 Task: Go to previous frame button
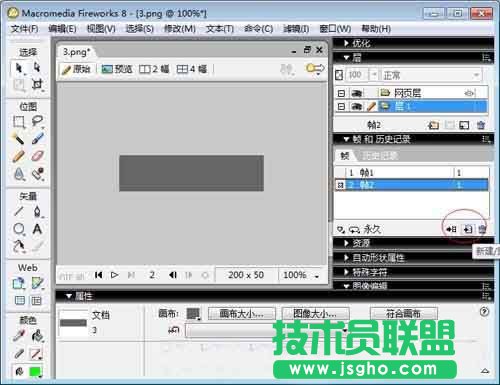173,275
